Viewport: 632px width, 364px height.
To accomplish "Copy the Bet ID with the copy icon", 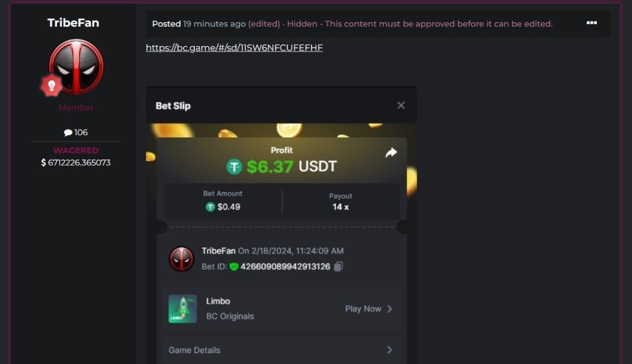I will coord(339,267).
